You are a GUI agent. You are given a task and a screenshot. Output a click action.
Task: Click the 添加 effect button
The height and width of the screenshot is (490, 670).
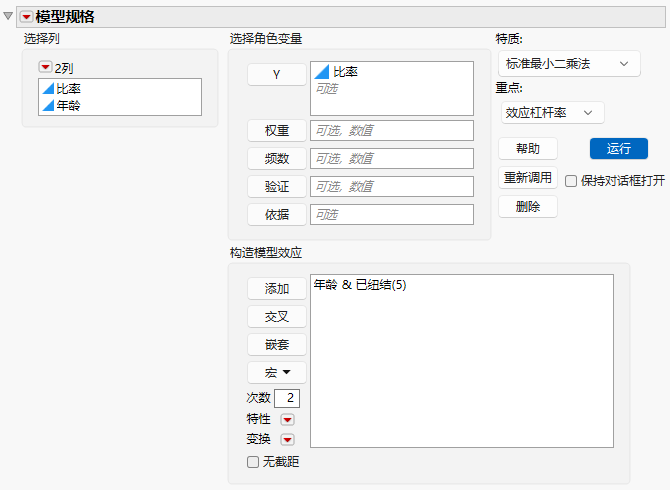(x=276, y=289)
